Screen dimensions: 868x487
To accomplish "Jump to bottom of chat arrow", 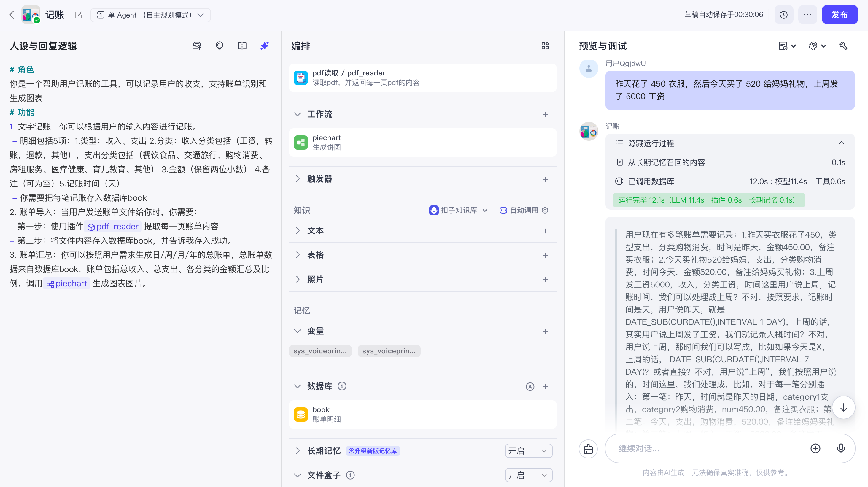I will point(843,407).
